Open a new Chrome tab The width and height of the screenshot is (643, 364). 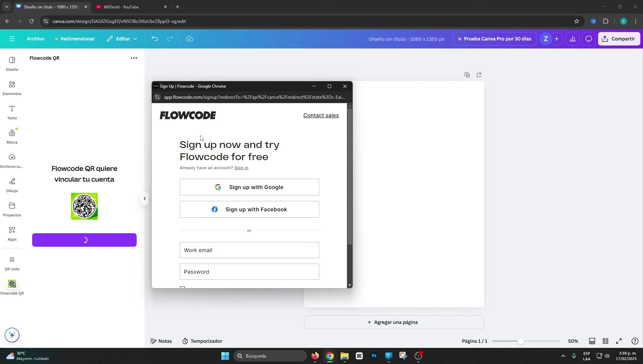(x=177, y=7)
